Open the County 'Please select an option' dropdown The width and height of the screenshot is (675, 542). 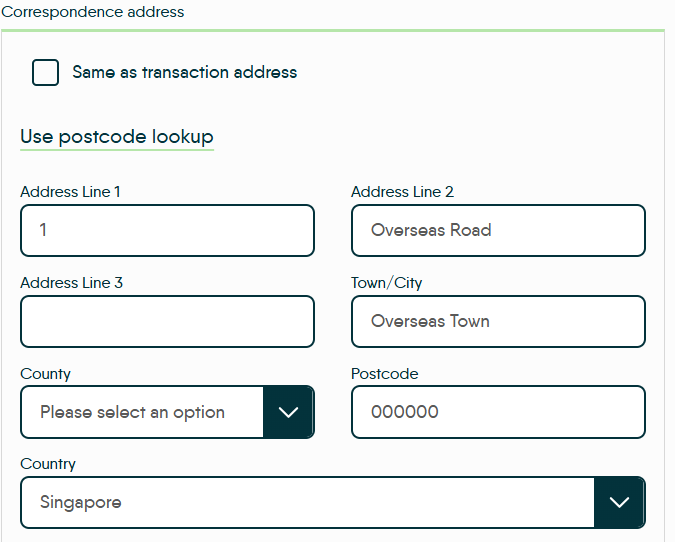(142, 412)
